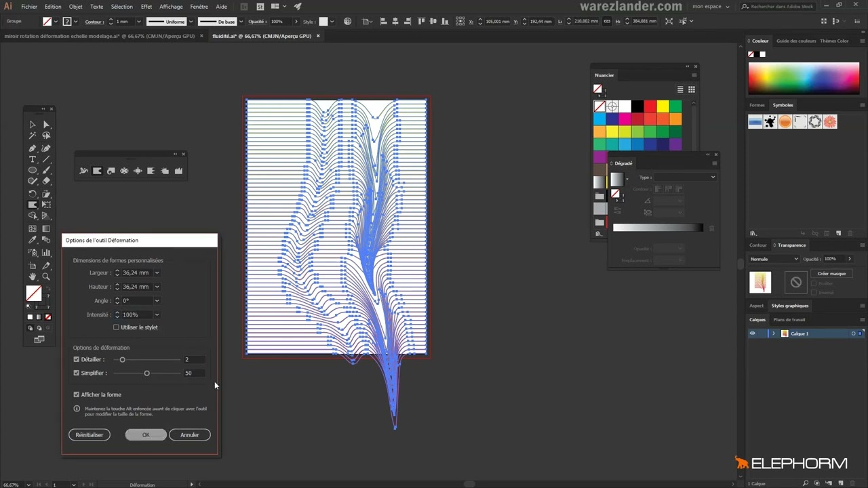Select the Line Segment tool
The image size is (868, 488).
46,159
